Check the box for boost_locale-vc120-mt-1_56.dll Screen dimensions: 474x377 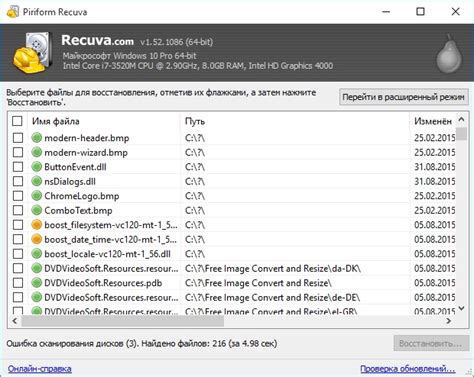tap(18, 254)
